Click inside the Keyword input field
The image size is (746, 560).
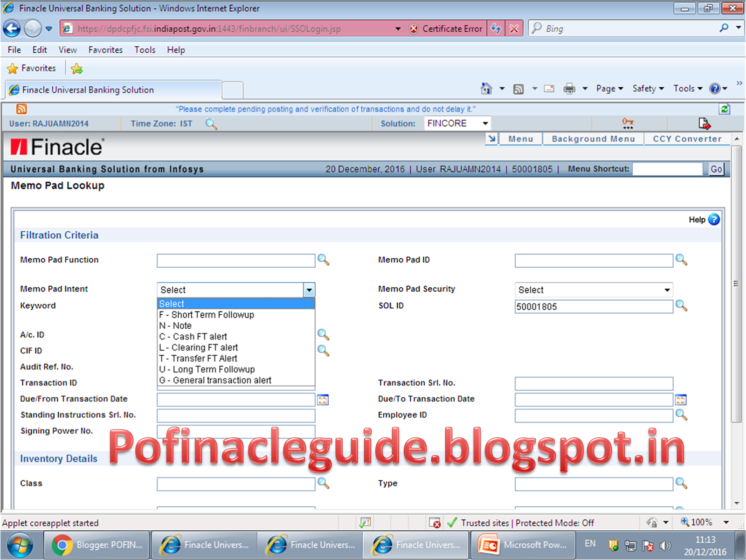235,305
